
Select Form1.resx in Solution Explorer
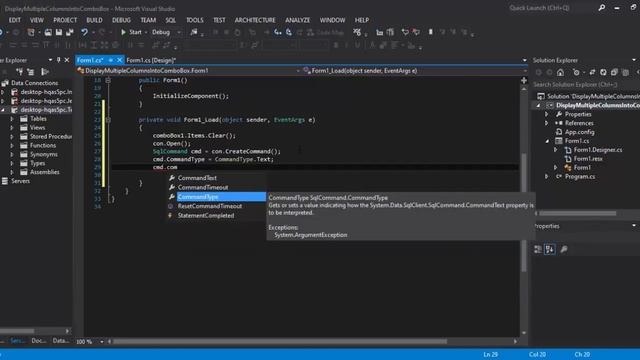click(x=588, y=159)
